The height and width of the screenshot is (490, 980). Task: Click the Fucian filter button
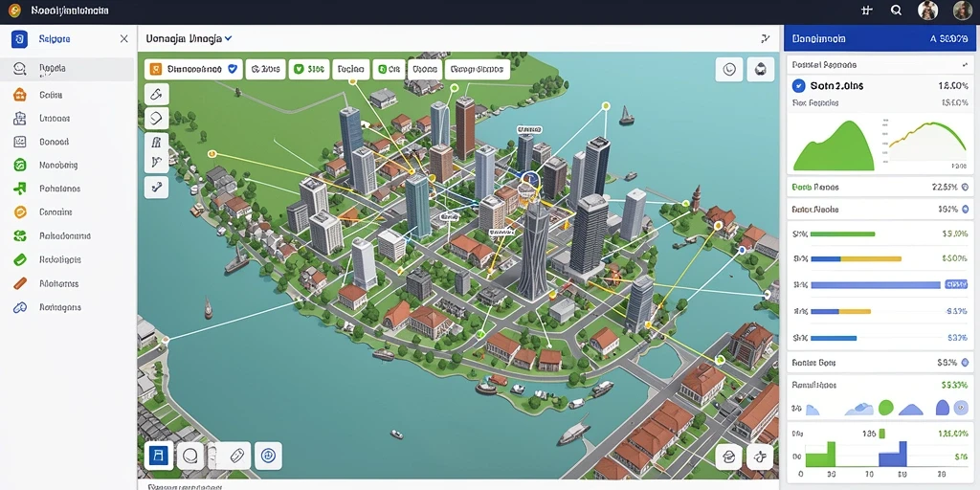point(350,69)
